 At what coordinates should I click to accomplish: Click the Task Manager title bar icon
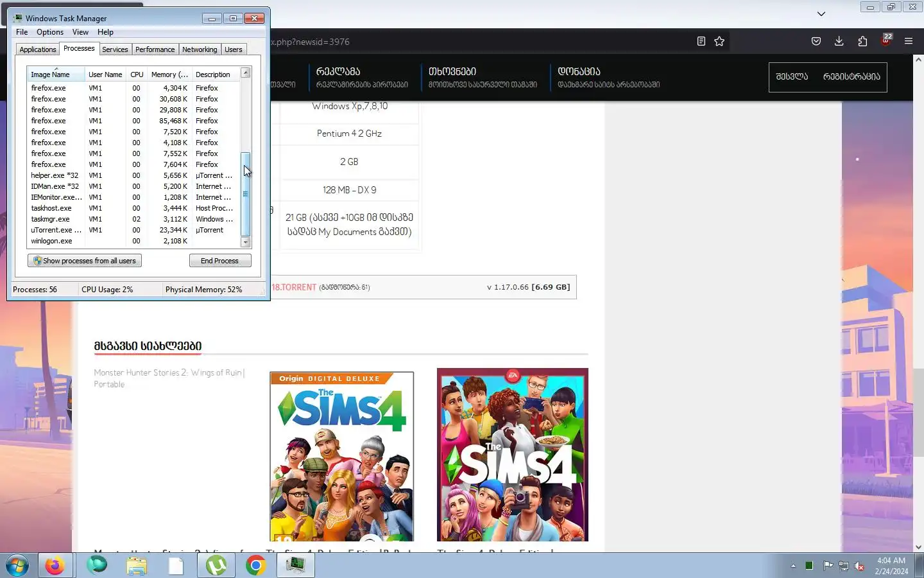pos(18,18)
